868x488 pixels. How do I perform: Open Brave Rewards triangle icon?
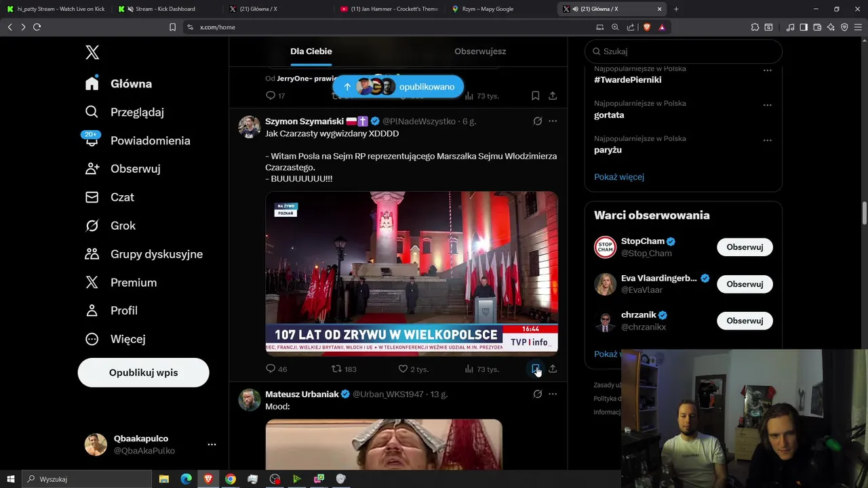661,27
